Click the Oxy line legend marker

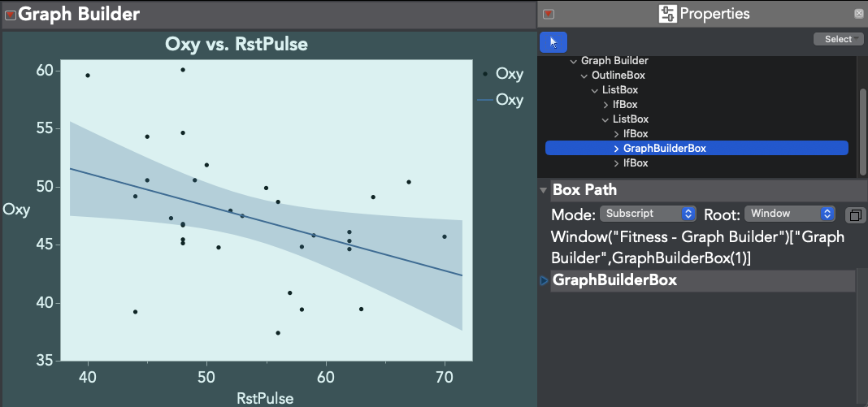[485, 100]
